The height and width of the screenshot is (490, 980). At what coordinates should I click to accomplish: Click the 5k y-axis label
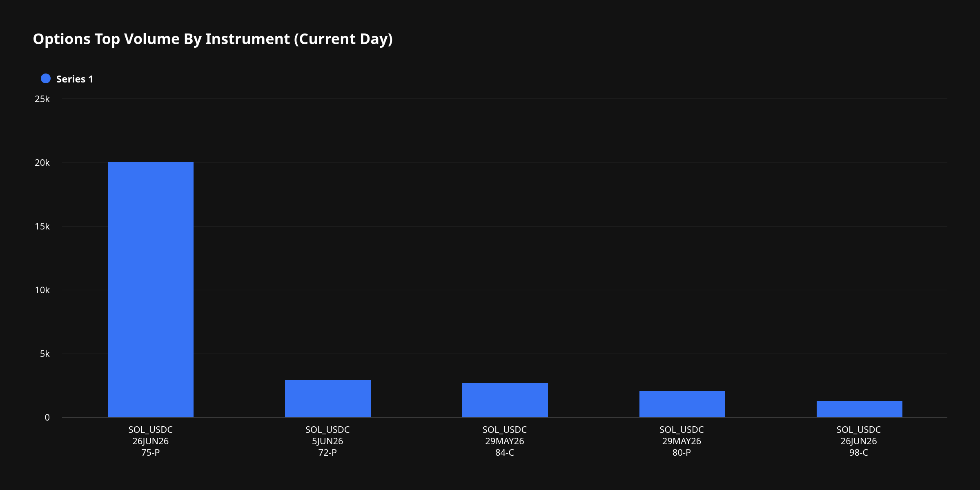(45, 354)
